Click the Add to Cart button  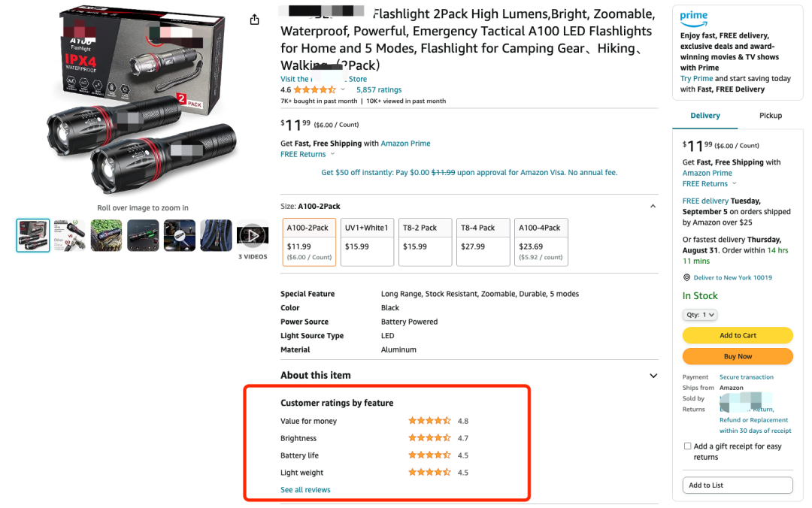click(738, 336)
